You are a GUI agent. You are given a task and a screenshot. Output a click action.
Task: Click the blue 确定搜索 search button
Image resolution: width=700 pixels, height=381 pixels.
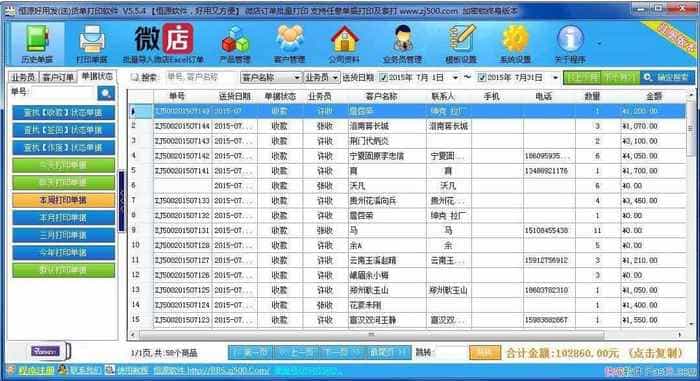pos(667,78)
